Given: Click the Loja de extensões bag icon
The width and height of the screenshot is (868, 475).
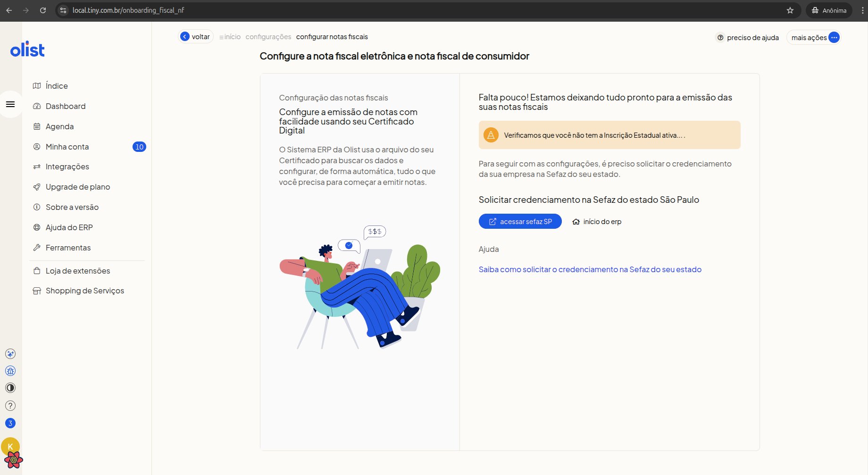Looking at the screenshot, I should coord(37,271).
